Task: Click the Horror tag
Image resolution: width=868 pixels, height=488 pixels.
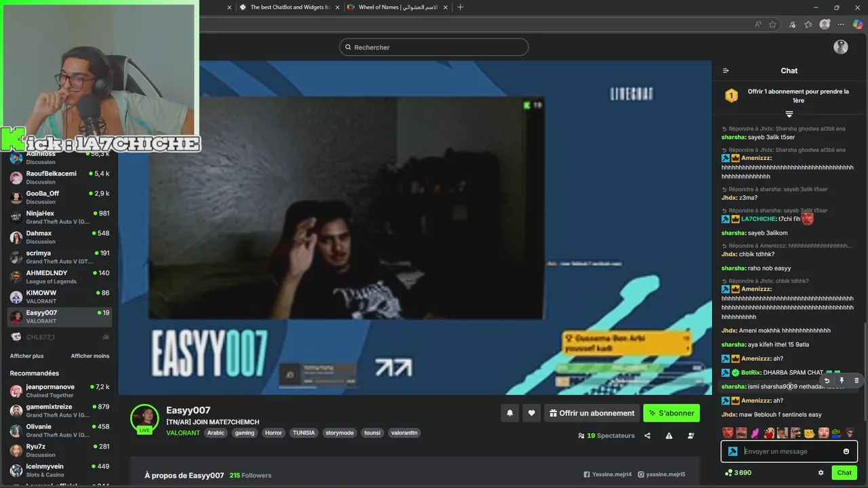Action: click(273, 432)
